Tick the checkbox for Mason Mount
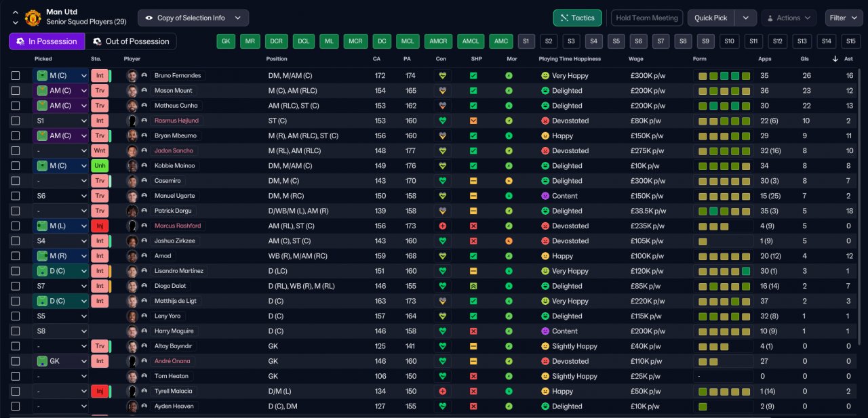 coord(16,91)
